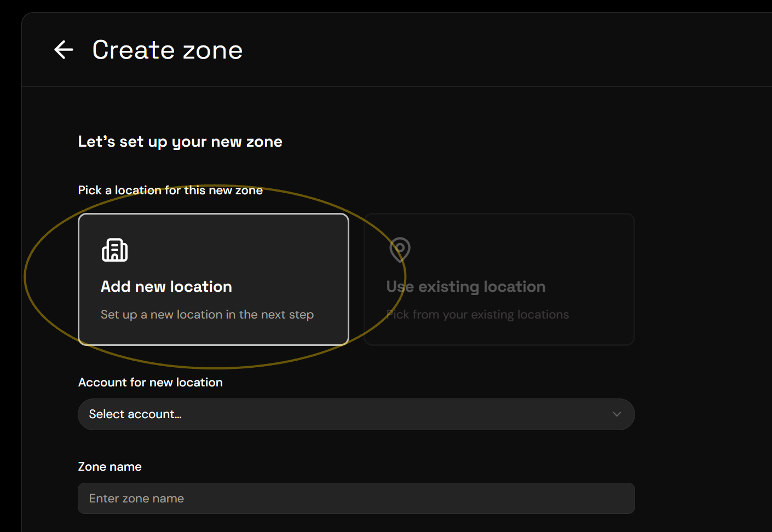The height and width of the screenshot is (532, 772).
Task: Click the chevron arrow on account selector
Action: (617, 414)
